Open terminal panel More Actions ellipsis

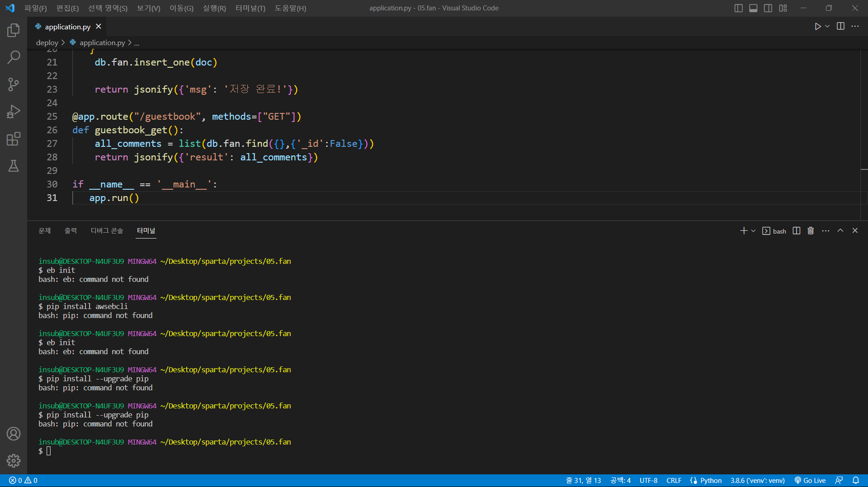click(x=826, y=231)
